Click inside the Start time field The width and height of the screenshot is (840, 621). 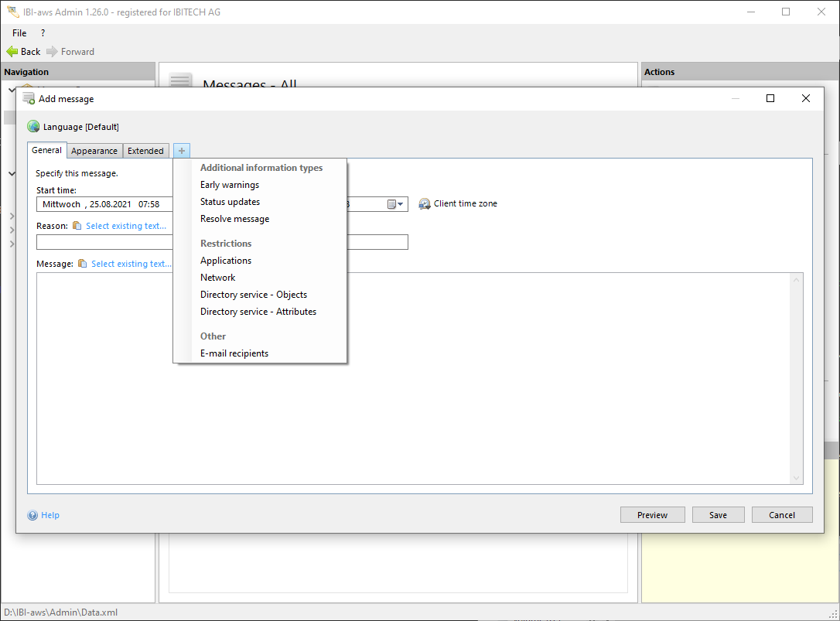click(104, 204)
